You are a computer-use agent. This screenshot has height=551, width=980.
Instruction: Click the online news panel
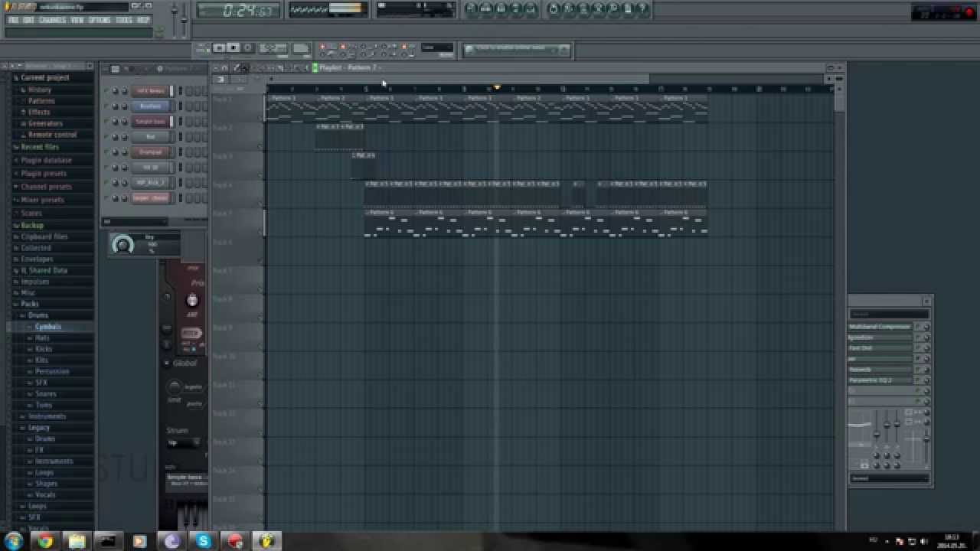point(518,50)
